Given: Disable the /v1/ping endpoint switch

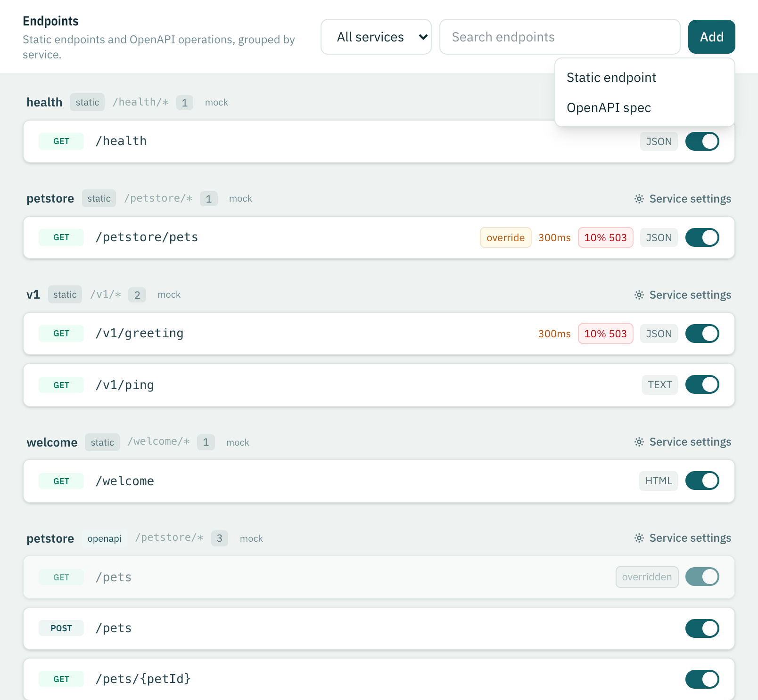Looking at the screenshot, I should (x=702, y=384).
